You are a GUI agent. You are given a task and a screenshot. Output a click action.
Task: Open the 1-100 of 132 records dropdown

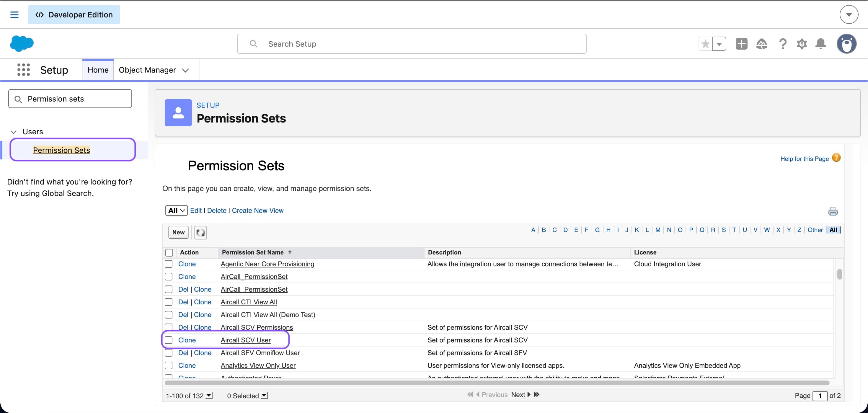click(x=209, y=396)
